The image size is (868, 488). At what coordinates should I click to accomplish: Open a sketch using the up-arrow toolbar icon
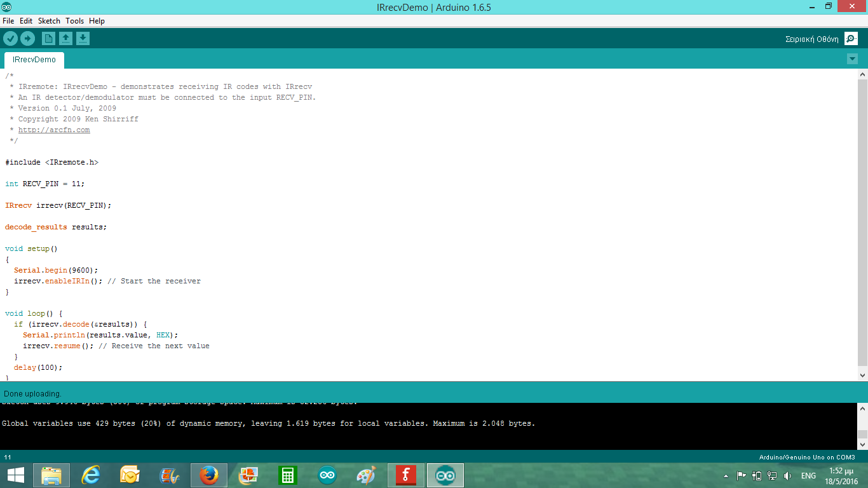click(65, 39)
